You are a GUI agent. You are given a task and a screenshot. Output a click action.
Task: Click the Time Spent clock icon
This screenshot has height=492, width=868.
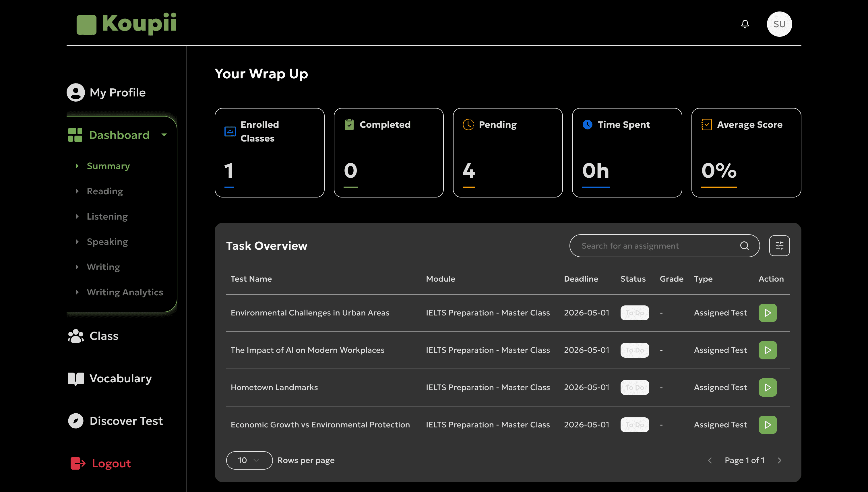[587, 124]
